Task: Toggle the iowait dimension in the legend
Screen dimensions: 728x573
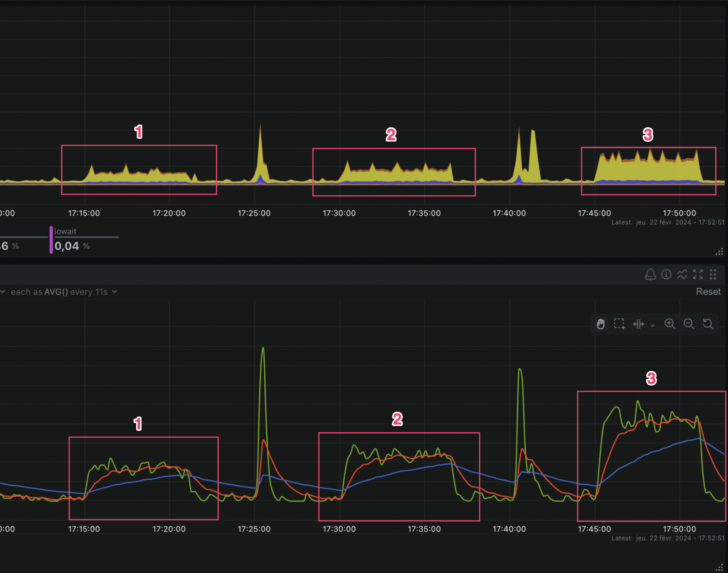Action: point(65,231)
